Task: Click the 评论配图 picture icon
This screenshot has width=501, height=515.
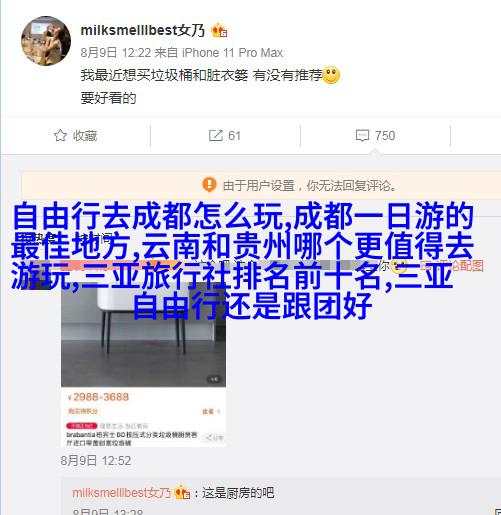Action: [x=425, y=266]
